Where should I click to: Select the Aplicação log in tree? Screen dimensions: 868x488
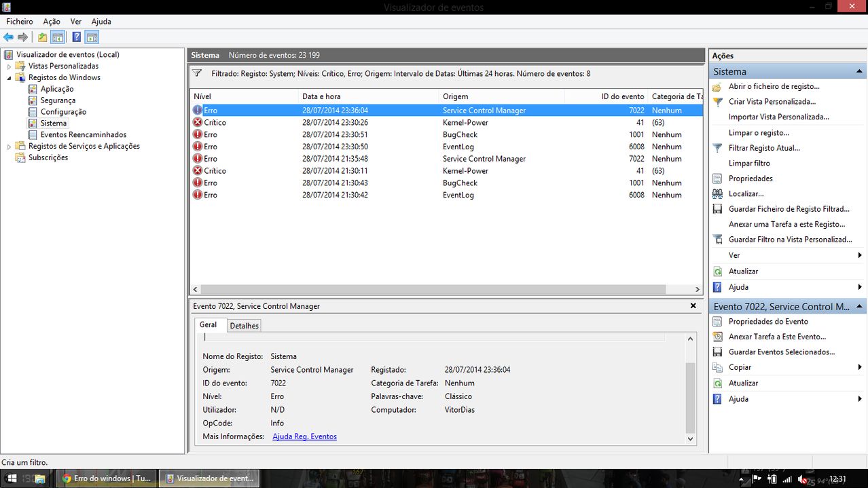[57, 90]
